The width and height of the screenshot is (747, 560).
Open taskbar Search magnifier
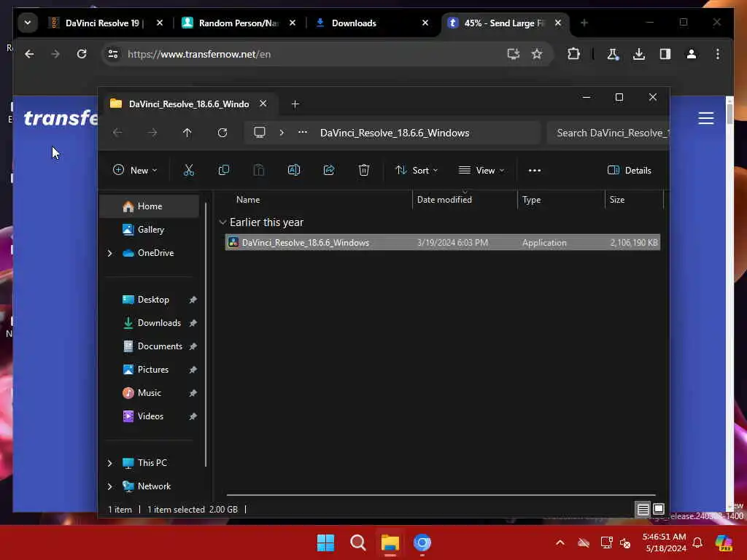(357, 542)
